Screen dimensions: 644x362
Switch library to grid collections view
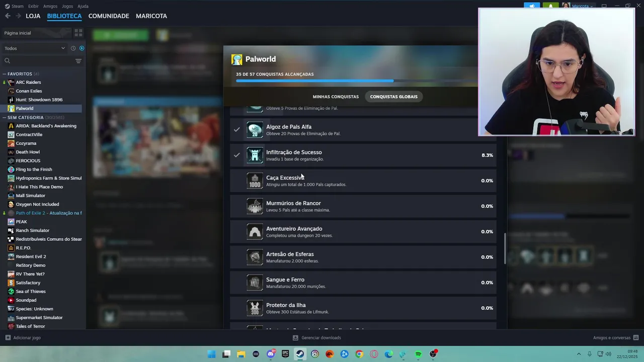78,33
